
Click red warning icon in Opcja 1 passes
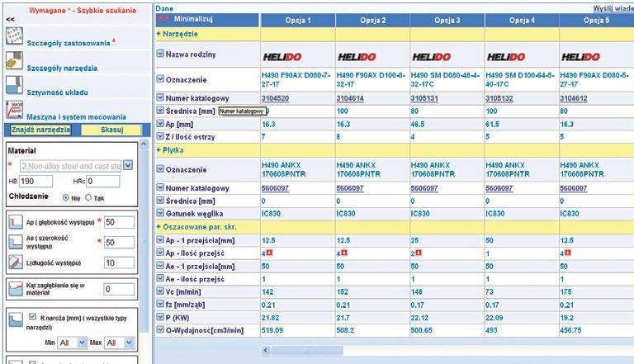pyautogui.click(x=269, y=253)
